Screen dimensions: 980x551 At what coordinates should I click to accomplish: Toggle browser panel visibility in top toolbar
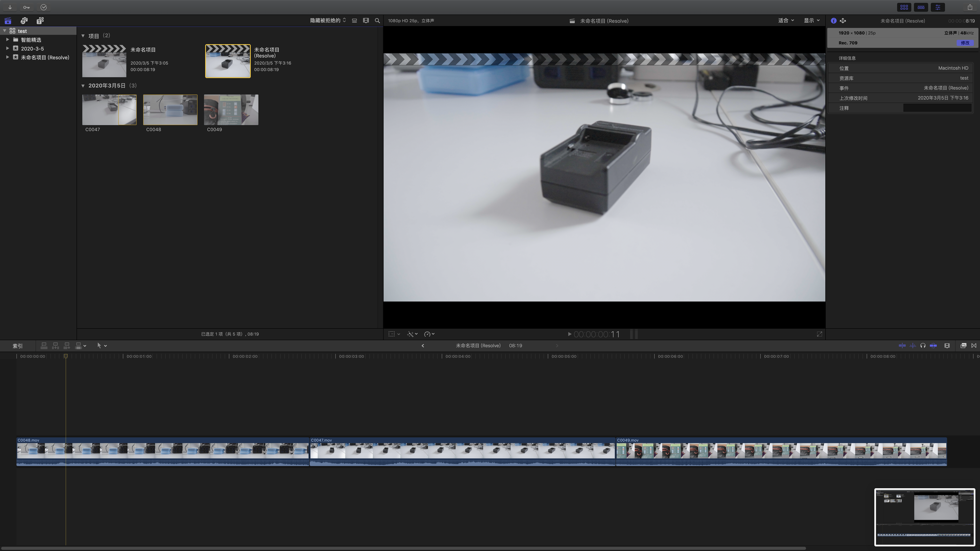pos(904,7)
